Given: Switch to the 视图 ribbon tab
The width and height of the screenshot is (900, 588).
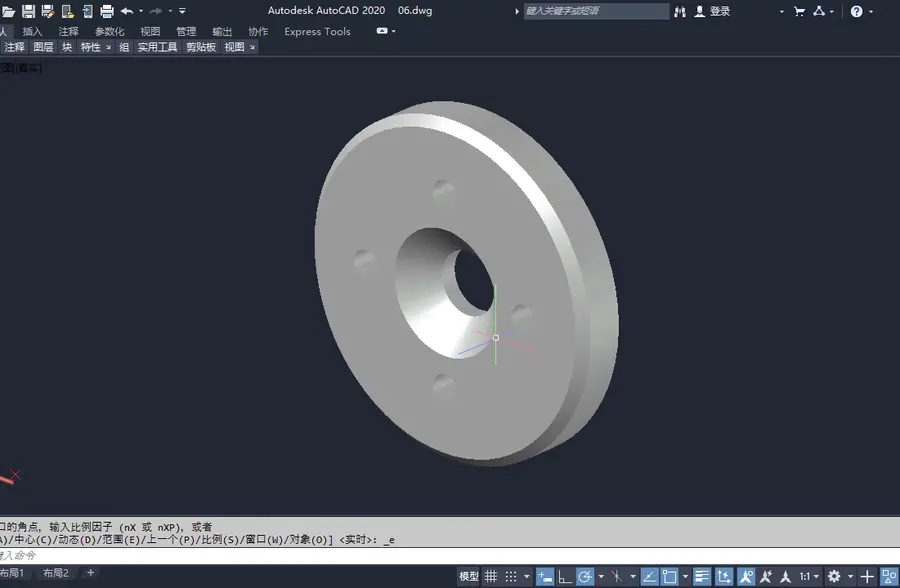Looking at the screenshot, I should (x=150, y=32).
